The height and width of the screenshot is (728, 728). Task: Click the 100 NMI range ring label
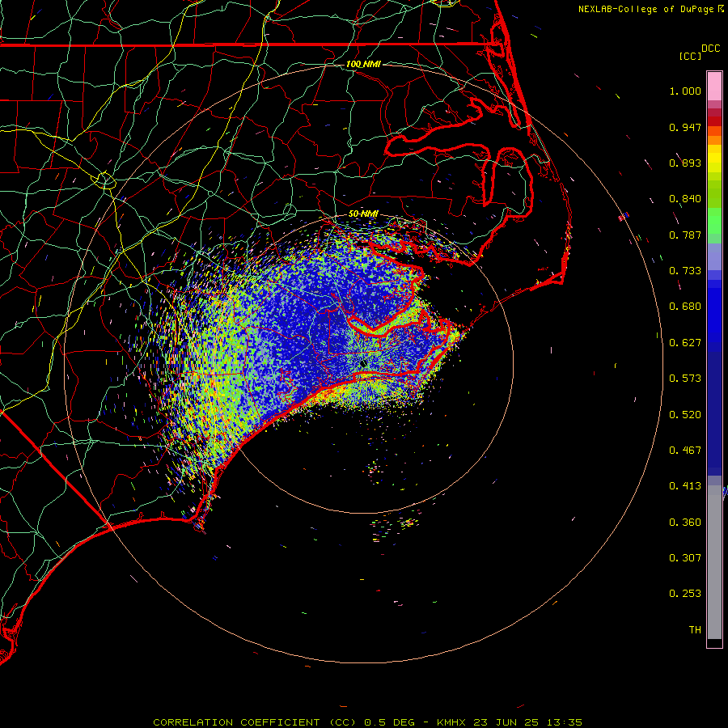click(363, 64)
